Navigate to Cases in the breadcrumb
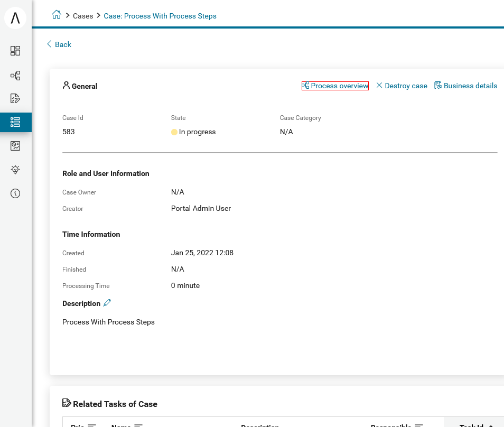 click(x=83, y=16)
